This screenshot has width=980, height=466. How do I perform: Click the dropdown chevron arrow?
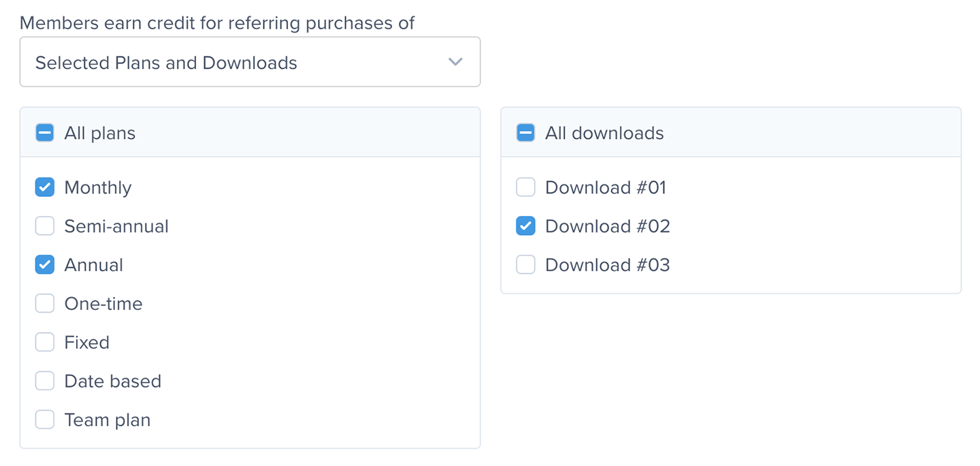(x=455, y=62)
